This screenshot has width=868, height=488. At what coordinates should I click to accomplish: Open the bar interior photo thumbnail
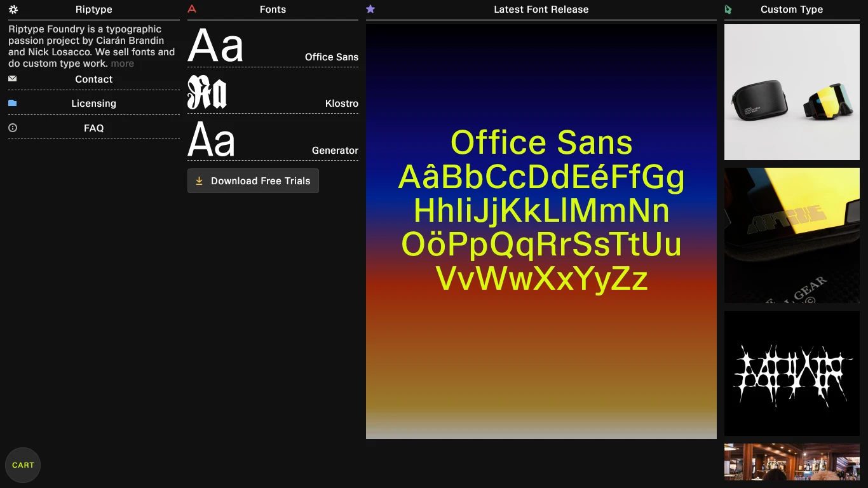coord(792,462)
